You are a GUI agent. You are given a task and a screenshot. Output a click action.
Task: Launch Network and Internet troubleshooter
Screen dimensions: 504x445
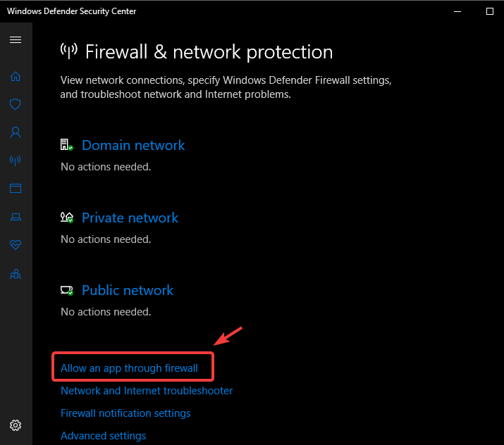147,391
